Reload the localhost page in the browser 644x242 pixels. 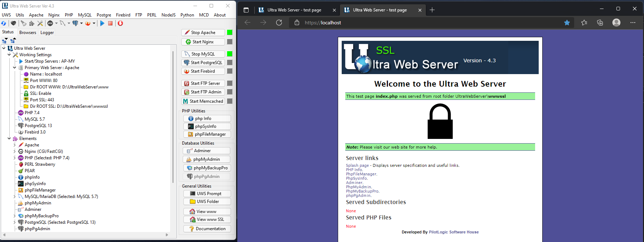pos(279,23)
